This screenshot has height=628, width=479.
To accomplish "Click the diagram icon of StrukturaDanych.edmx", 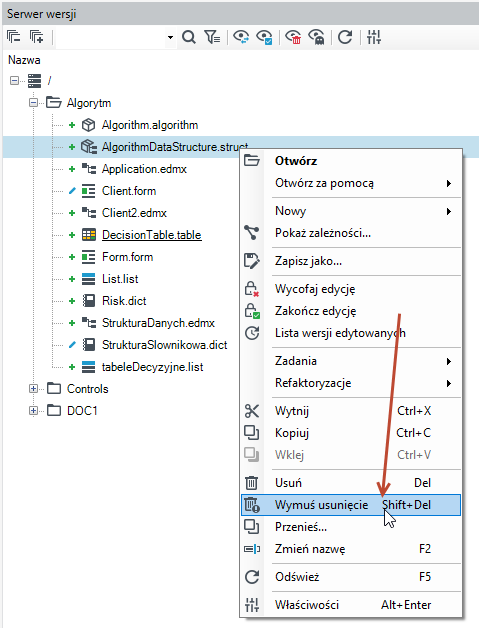I will pyautogui.click(x=89, y=323).
